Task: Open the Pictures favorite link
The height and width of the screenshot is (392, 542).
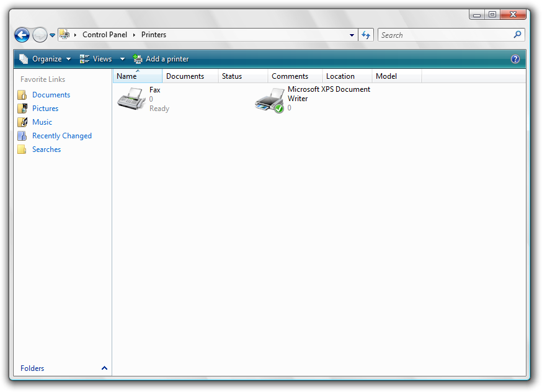Action: click(45, 109)
